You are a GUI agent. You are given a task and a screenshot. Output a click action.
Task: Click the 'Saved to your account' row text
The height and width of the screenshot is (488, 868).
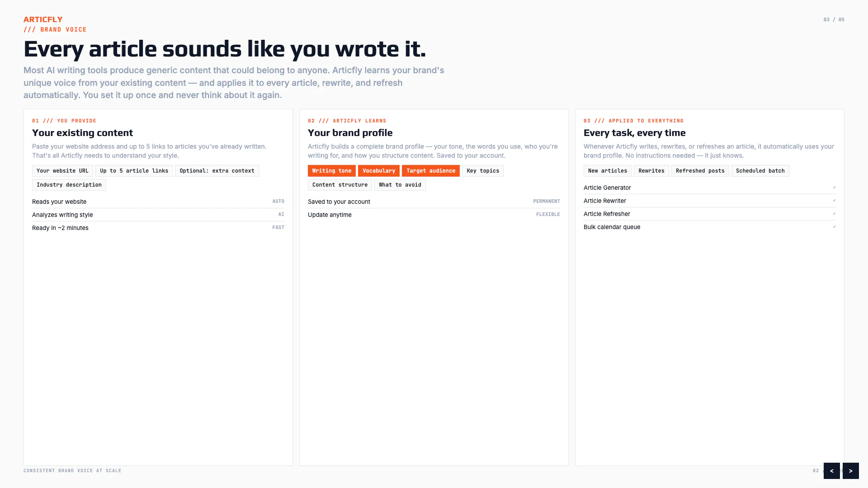(x=339, y=202)
